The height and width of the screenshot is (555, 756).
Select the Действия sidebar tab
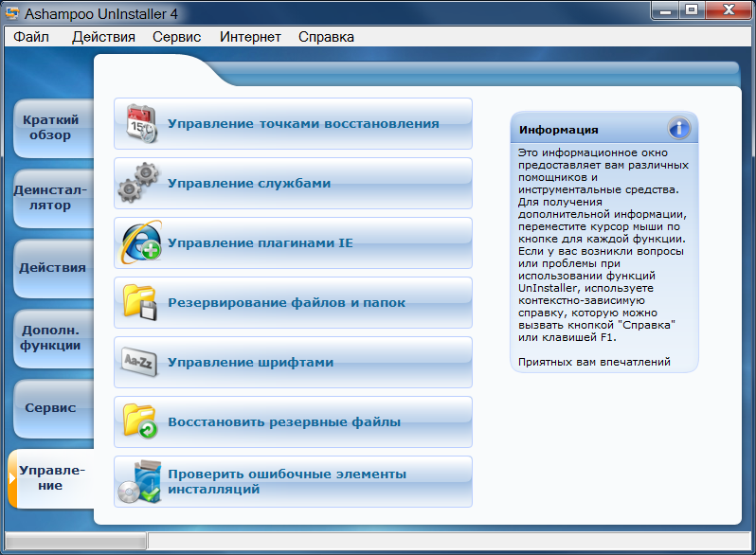tap(52, 267)
